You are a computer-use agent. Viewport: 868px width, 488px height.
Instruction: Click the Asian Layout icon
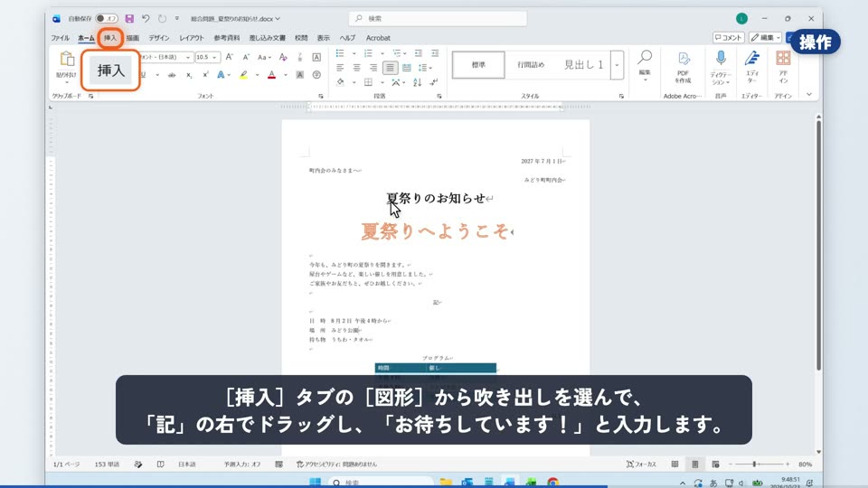click(x=396, y=82)
